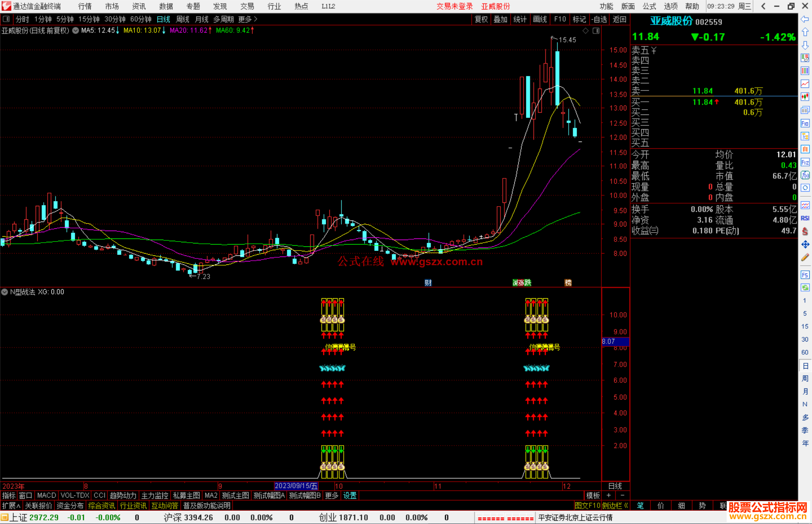Toggle the panel layout icon left of 分时

click(x=6, y=19)
